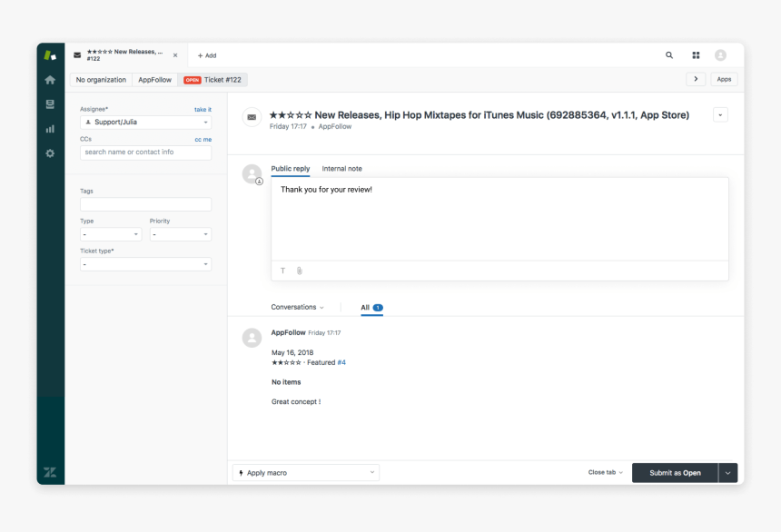Expand the Assignee dropdown
The image size is (781, 532).
(145, 122)
